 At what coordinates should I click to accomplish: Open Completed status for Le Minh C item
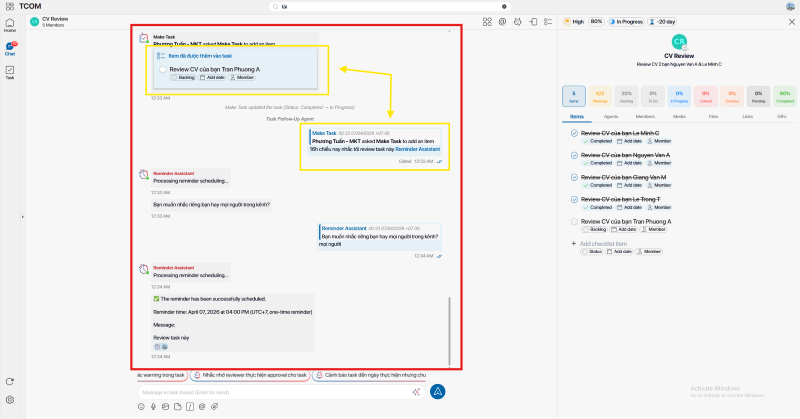pos(597,141)
